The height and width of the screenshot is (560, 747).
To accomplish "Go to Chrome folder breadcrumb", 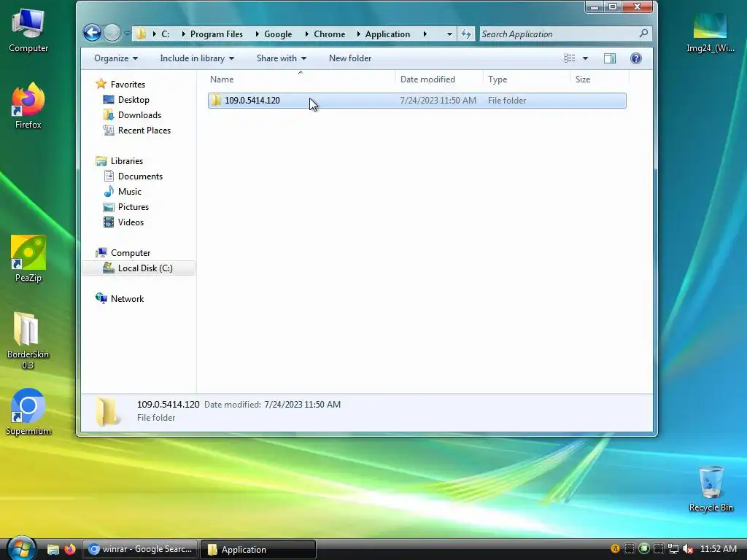I will point(329,34).
